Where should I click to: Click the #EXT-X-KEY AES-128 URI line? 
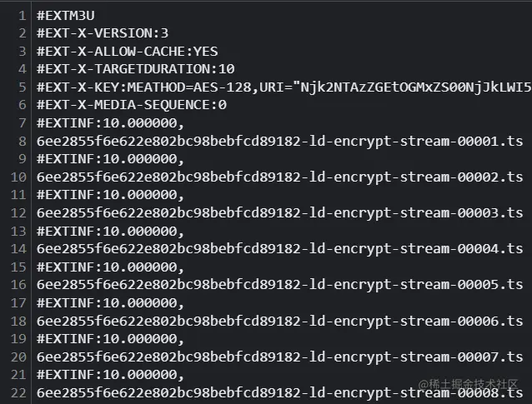click(284, 87)
